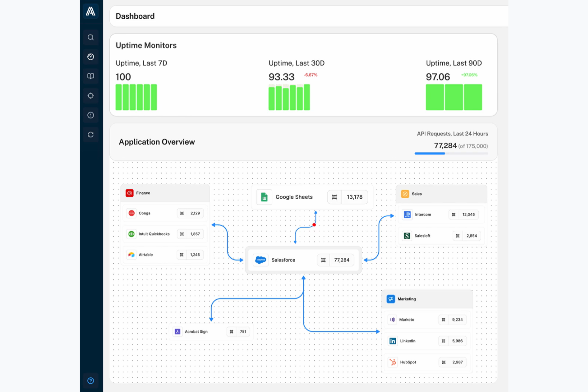Viewport: 588px width, 392px height.
Task: Click the API requests progress bar
Action: pos(452,153)
